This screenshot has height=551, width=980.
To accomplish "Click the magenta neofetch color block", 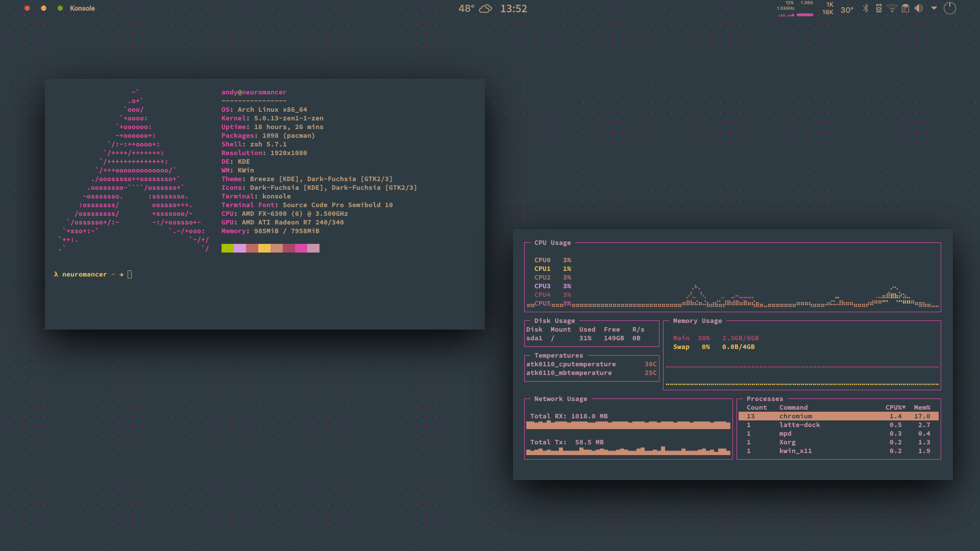I will click(301, 248).
